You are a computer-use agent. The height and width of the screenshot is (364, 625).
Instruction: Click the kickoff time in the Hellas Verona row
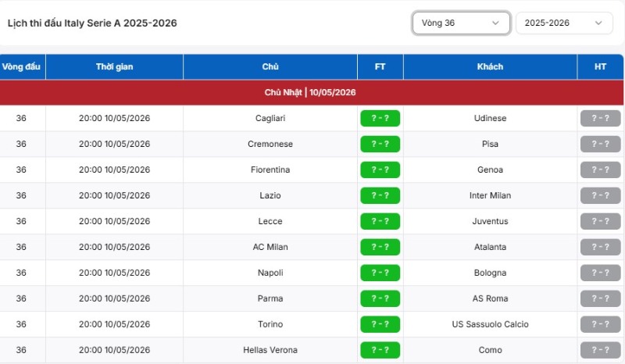coord(114,350)
